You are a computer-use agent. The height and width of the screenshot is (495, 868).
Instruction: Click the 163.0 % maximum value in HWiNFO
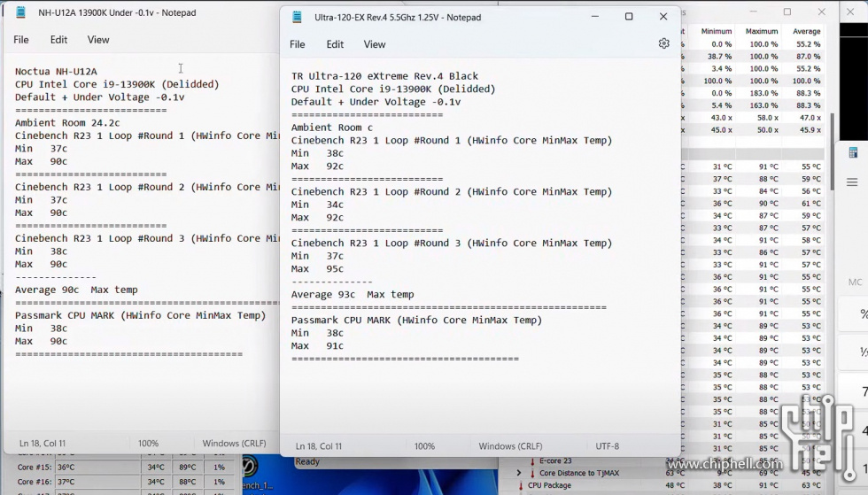point(763,105)
